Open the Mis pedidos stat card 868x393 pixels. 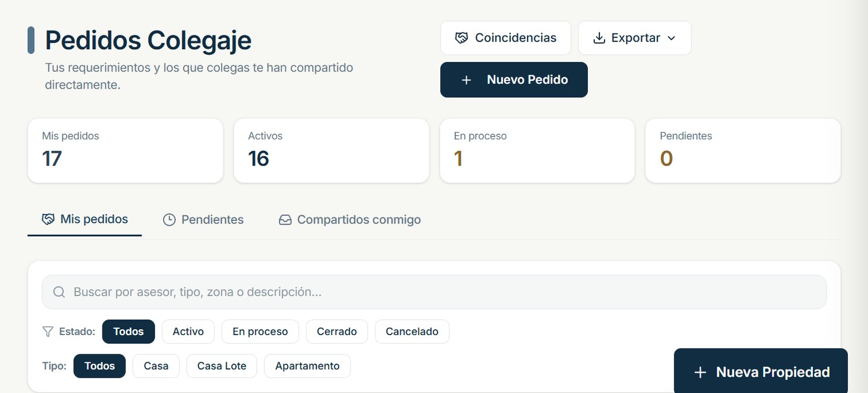click(x=126, y=150)
